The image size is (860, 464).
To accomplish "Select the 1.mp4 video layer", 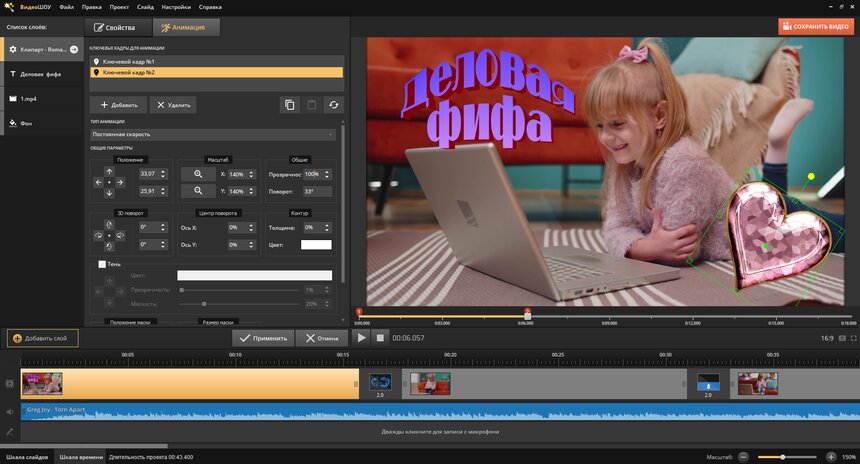I will click(42, 99).
